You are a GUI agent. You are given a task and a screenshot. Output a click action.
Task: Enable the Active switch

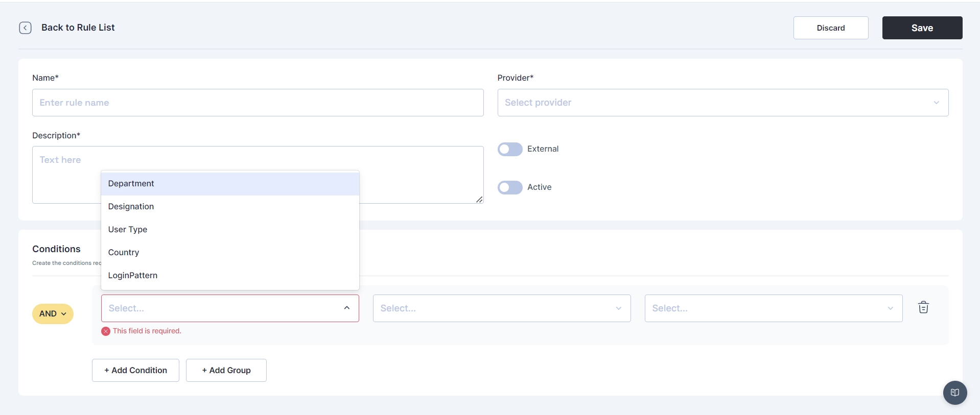510,187
